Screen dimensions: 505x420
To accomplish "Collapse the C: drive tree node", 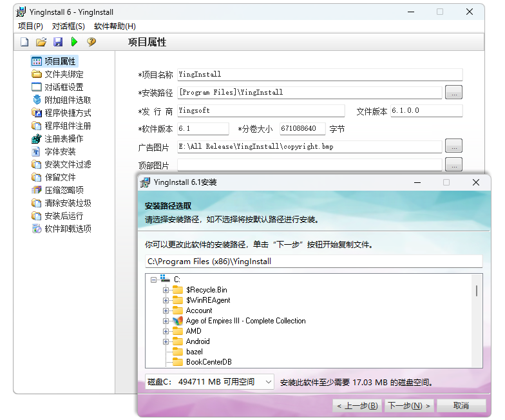I will (153, 280).
